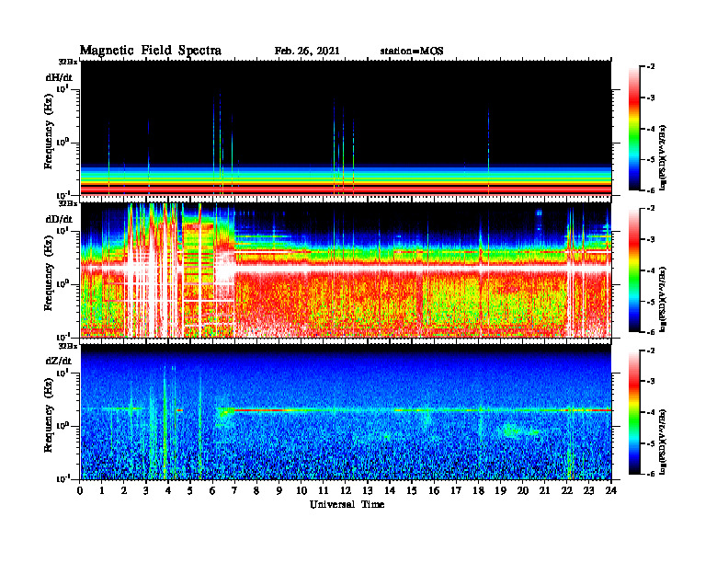Click the "Magnetic Field Spectra" title
Image resolution: width=728 pixels, height=563 pixels.
coord(151,51)
